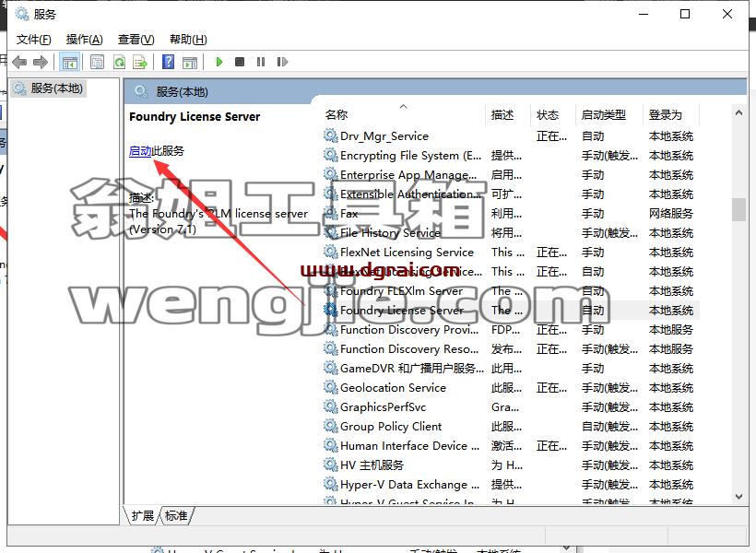Switch to the 扩展 tab
This screenshot has width=756, height=553.
coord(143,516)
